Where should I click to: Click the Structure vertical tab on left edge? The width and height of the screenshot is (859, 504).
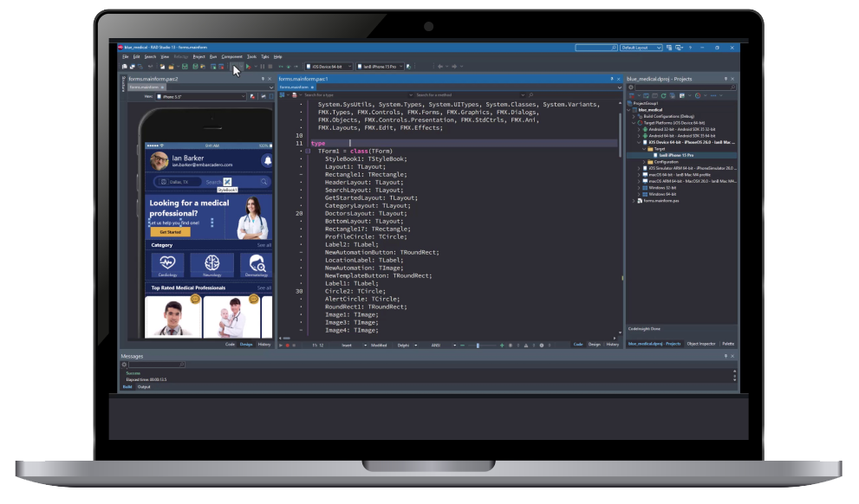click(123, 84)
